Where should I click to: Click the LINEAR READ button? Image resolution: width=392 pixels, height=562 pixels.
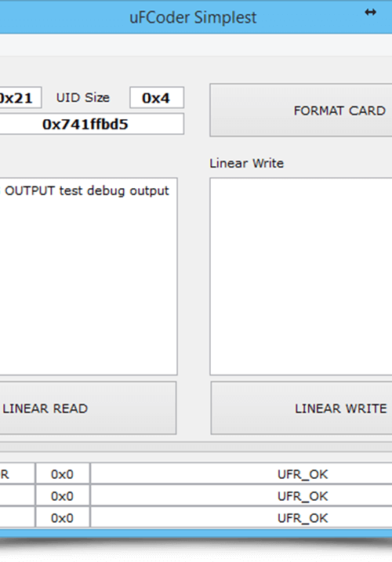[x=88, y=408]
